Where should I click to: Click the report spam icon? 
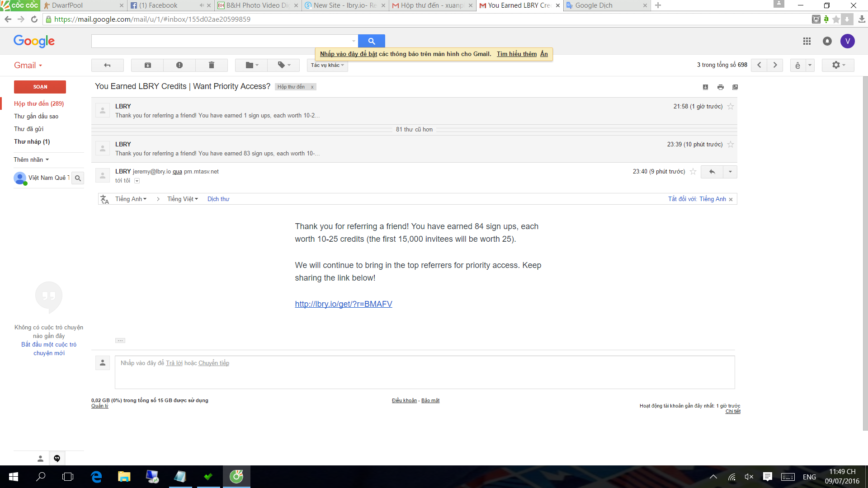click(179, 65)
